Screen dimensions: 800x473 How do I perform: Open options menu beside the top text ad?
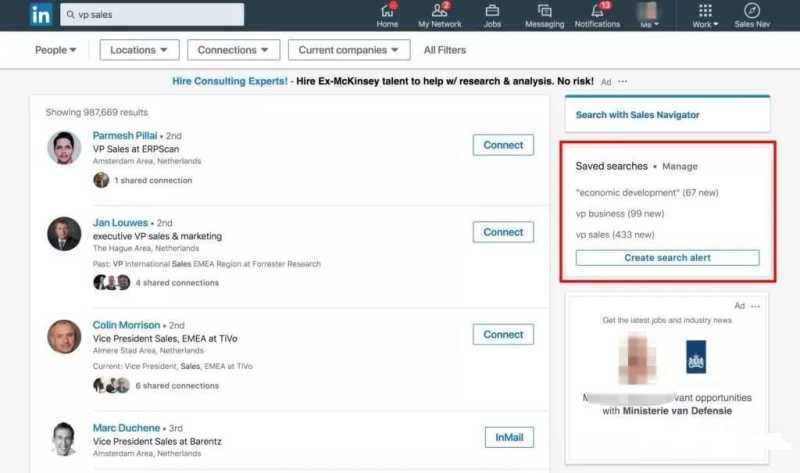(x=622, y=82)
